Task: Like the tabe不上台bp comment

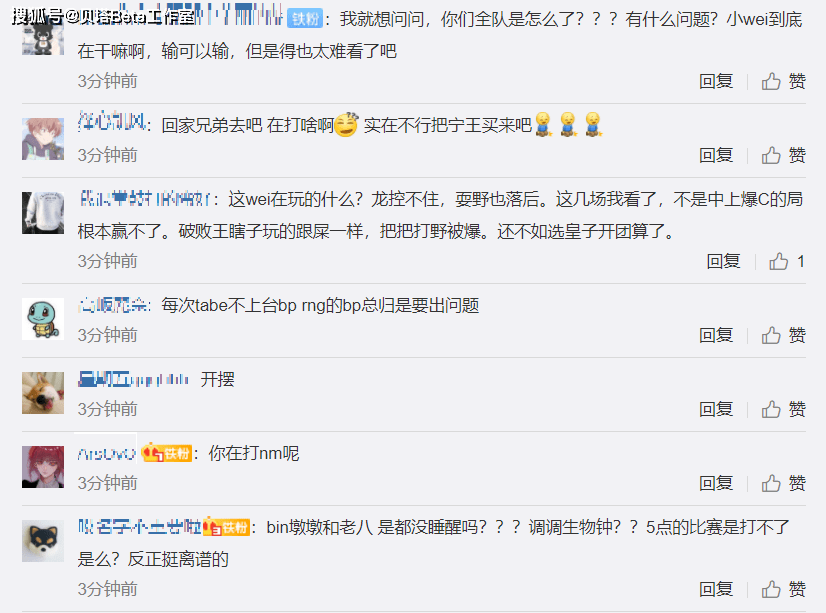Action: [783, 335]
